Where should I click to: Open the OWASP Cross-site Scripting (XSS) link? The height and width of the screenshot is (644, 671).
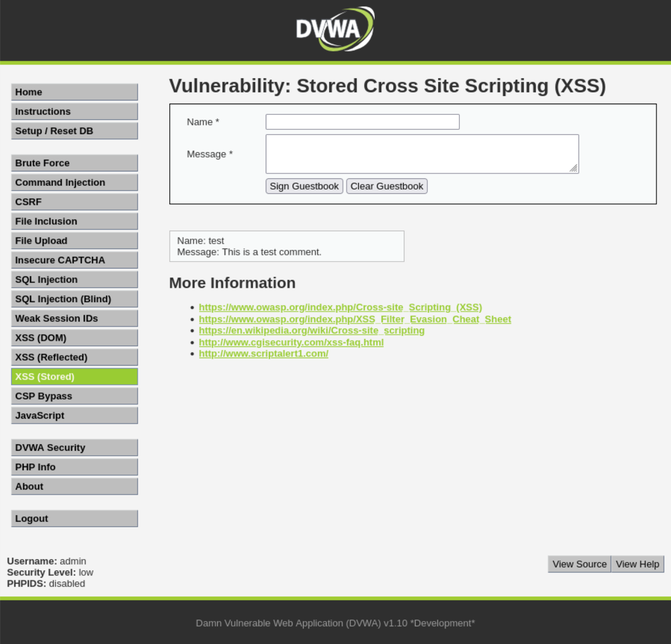click(x=340, y=307)
